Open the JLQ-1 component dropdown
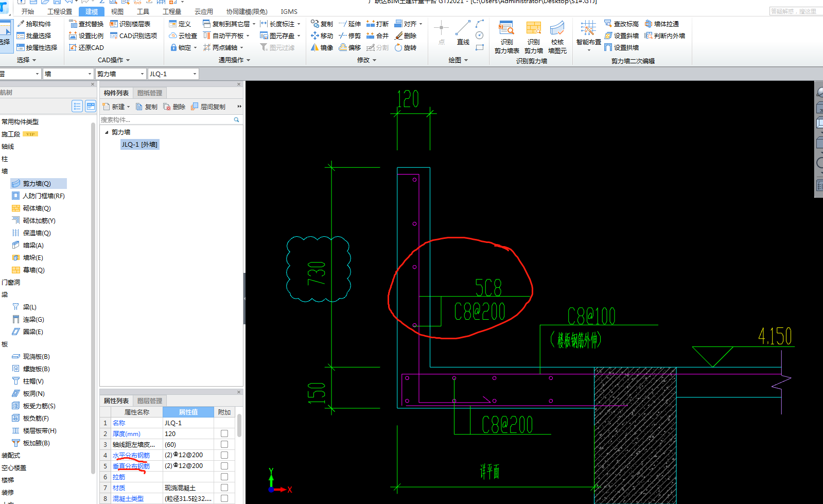Image resolution: width=823 pixels, height=504 pixels. point(195,74)
